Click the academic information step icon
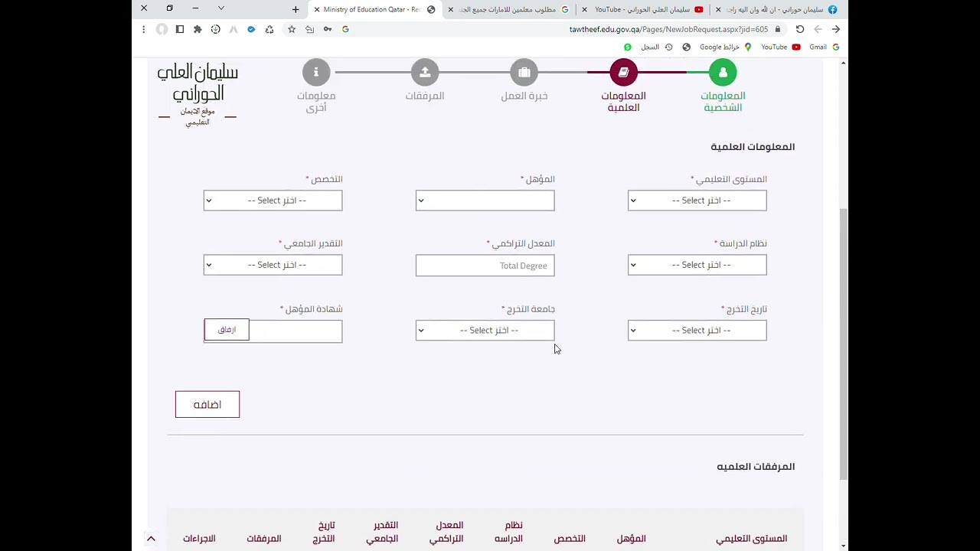 pyautogui.click(x=623, y=72)
